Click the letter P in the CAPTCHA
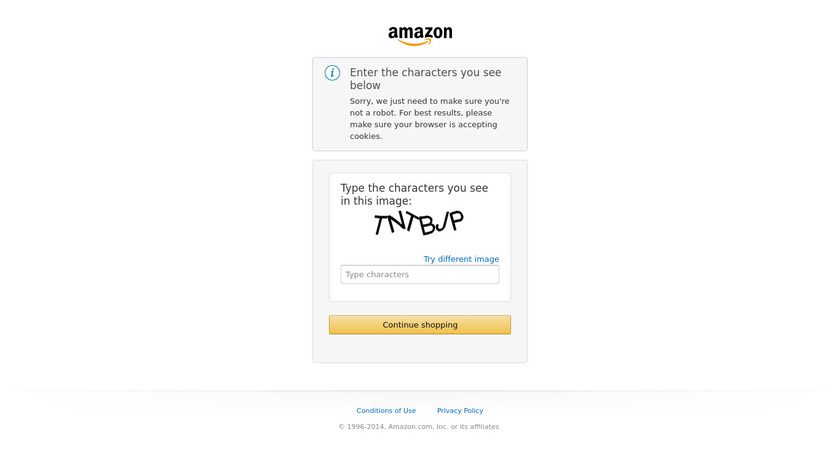This screenshot has width=840, height=472. (455, 221)
